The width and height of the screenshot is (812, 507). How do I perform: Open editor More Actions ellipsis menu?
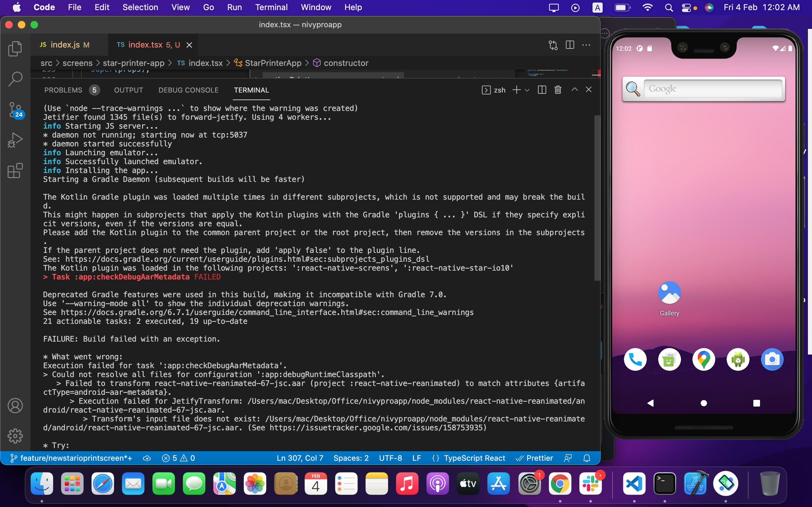pos(586,45)
